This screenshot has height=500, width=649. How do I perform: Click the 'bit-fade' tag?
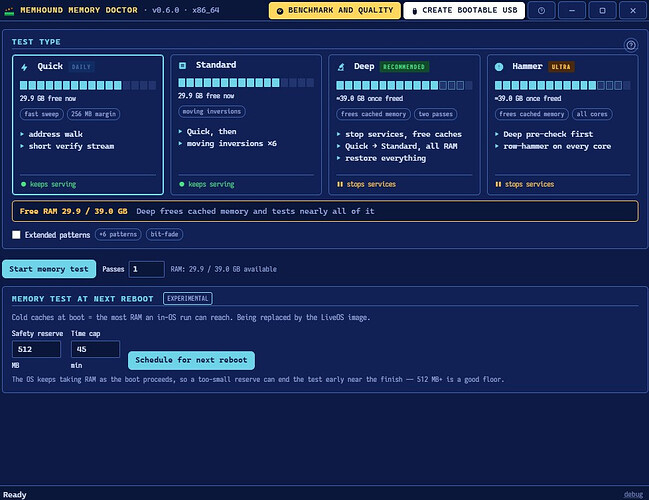tap(164, 234)
